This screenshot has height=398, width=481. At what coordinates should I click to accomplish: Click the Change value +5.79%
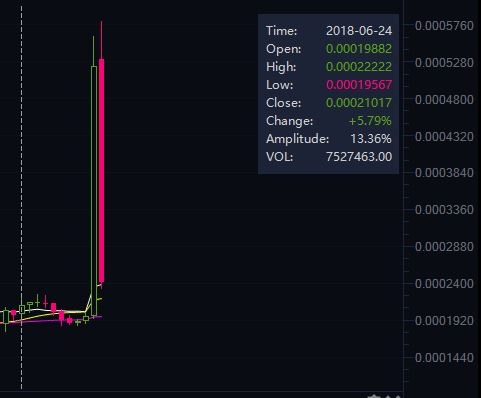click(x=370, y=121)
